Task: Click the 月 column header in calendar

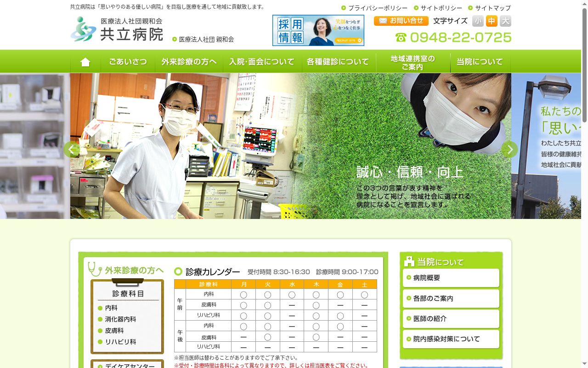Action: tap(243, 284)
